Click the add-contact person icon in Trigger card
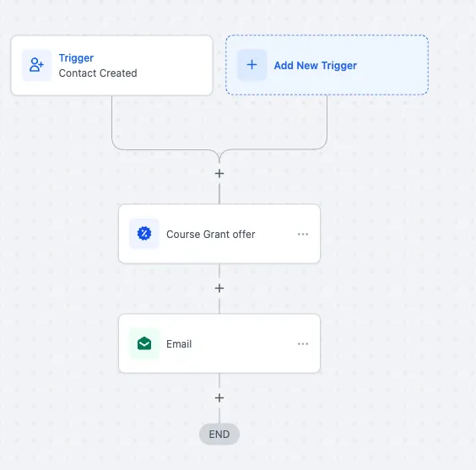 pyautogui.click(x=37, y=65)
